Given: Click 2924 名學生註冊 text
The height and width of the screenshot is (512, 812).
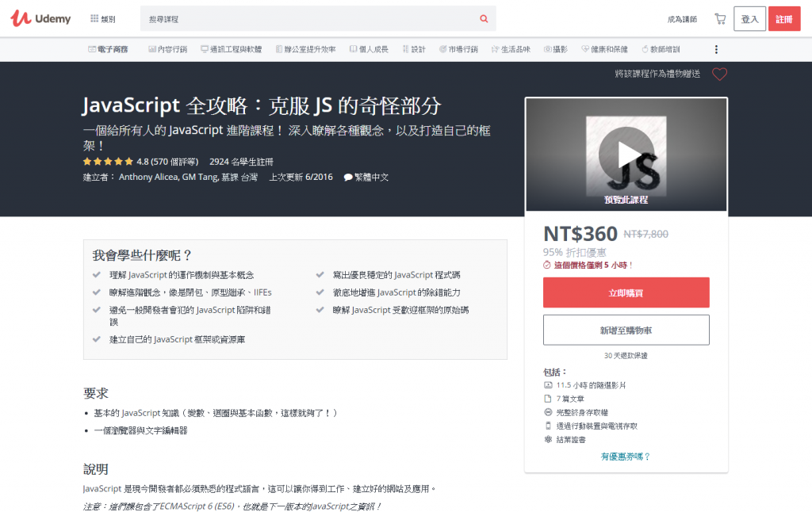Looking at the screenshot, I should click(x=241, y=162).
